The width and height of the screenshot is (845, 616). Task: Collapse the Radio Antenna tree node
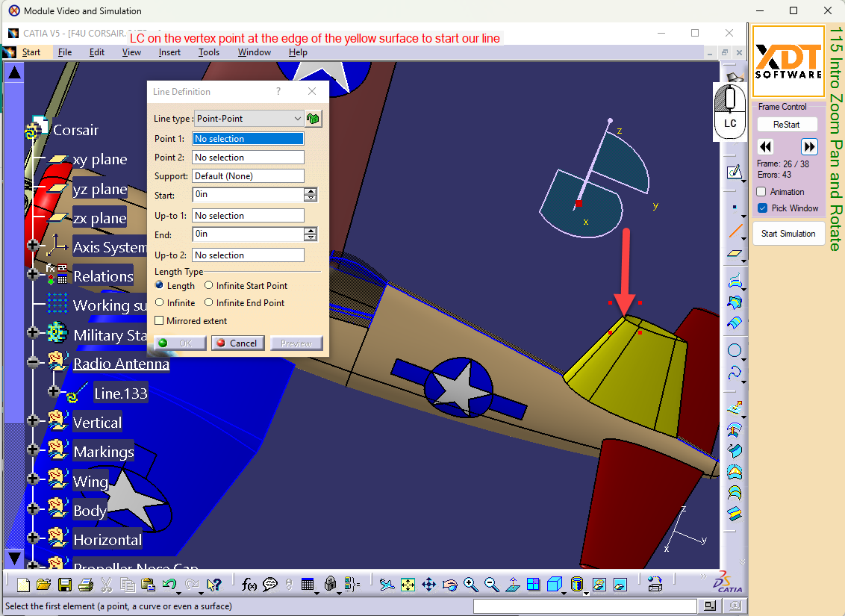tap(33, 362)
